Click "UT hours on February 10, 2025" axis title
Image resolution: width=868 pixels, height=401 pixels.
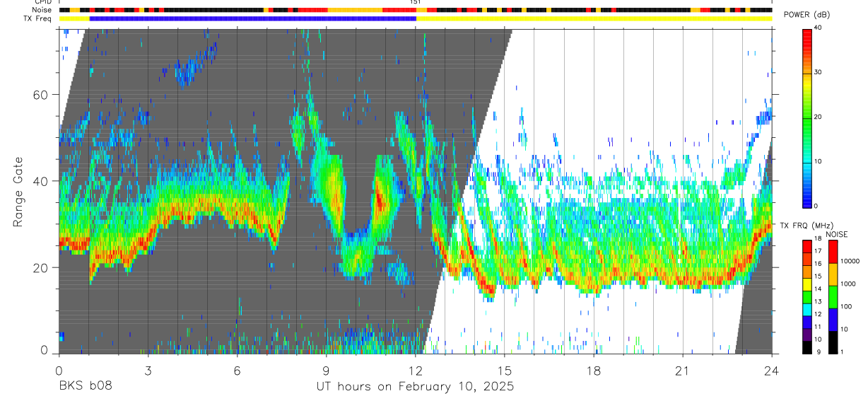415,387
